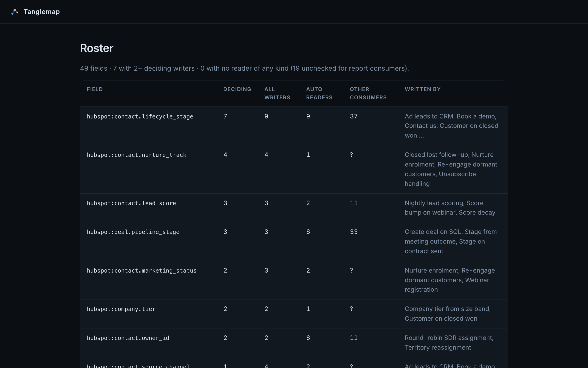Screen dimensions: 588x368
Task: Select the hubspot:contact.owner_id field
Action: [128, 338]
